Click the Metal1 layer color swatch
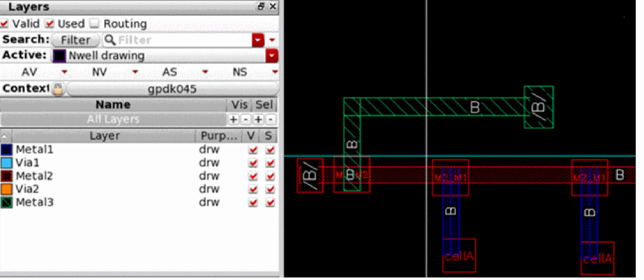 6,150
